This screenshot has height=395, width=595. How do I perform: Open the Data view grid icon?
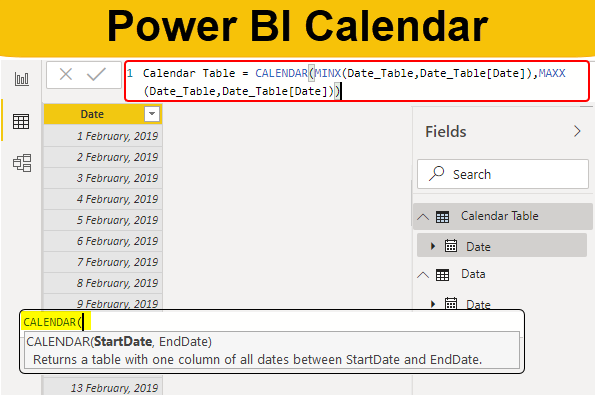[x=21, y=121]
